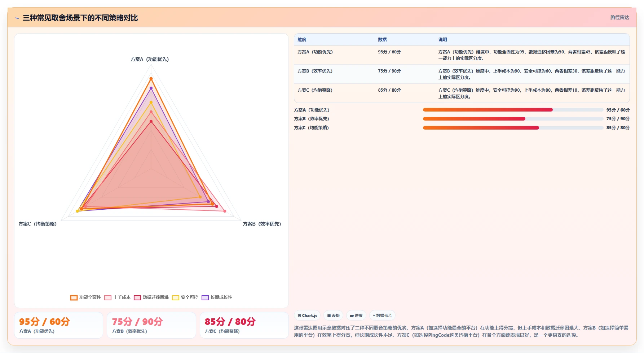The image size is (644, 353).
Task: Click the 表格 chip
Action: tap(333, 315)
